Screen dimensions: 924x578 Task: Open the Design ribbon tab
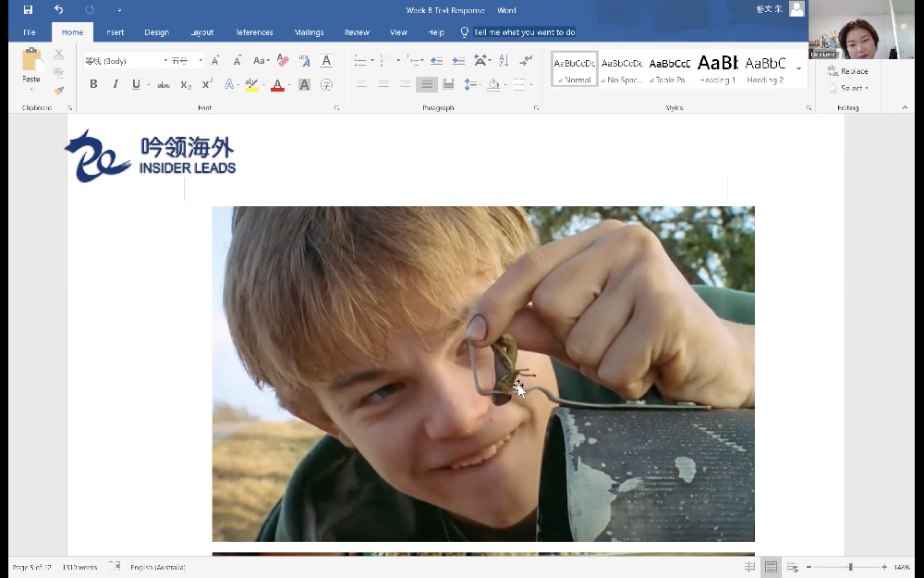pos(156,32)
